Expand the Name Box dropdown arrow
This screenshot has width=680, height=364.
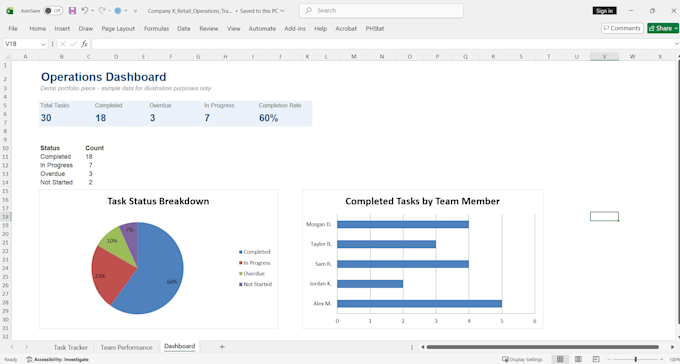tap(43, 44)
